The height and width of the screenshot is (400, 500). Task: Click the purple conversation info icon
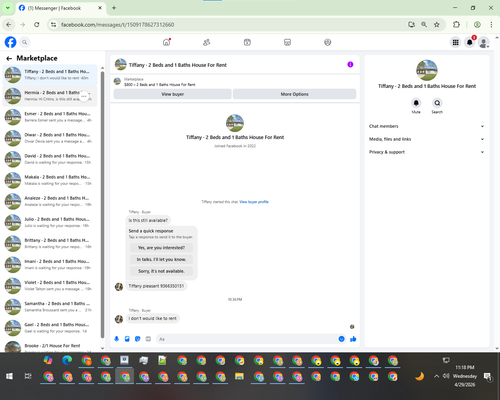[350, 64]
